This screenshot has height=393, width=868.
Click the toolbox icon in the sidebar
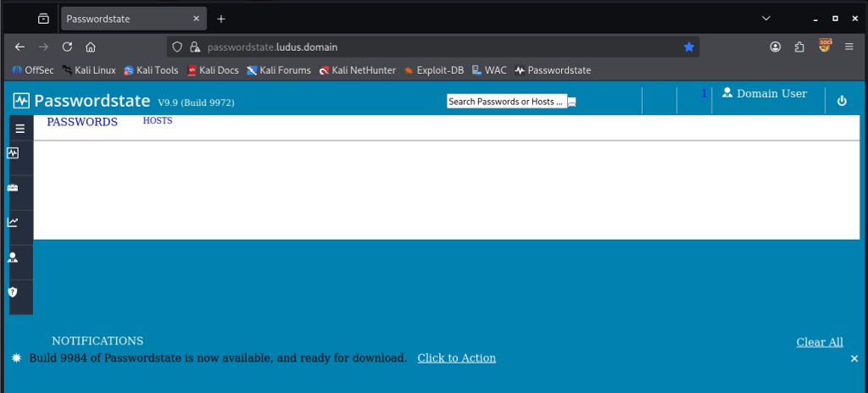(13, 188)
